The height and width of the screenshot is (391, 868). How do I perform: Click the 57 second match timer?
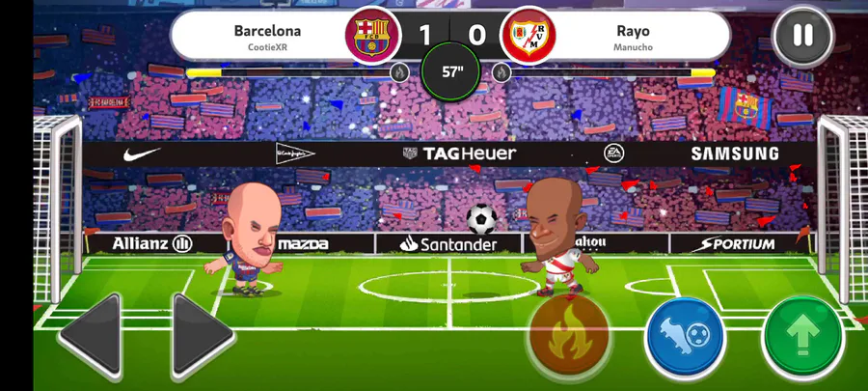451,71
